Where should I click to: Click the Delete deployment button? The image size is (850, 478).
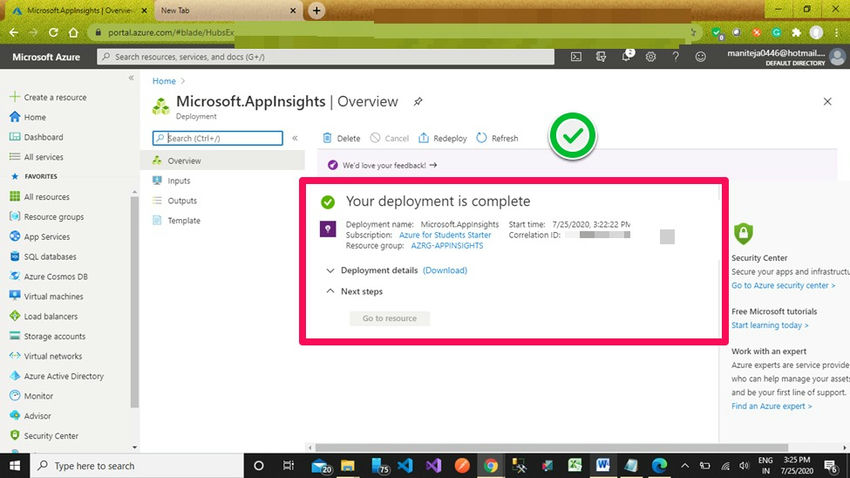click(340, 138)
